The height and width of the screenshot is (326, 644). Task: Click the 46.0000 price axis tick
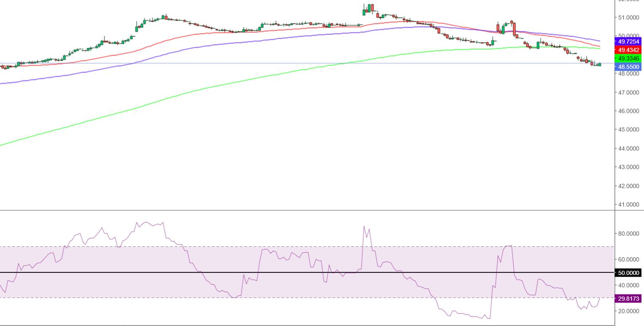coord(629,111)
